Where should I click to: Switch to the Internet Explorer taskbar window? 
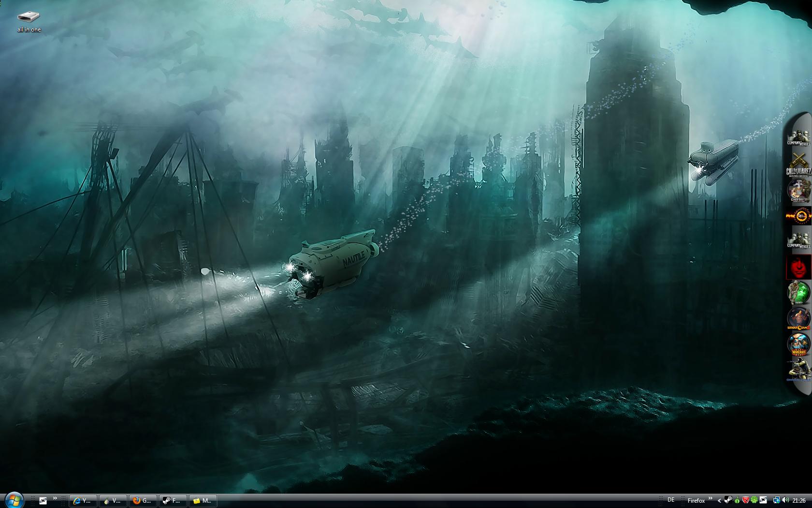coord(83,501)
